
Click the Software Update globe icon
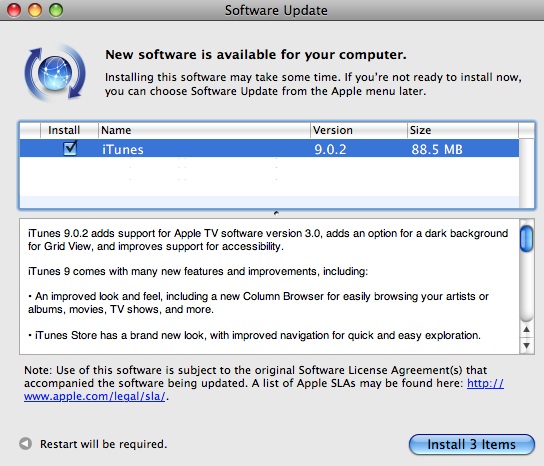tap(55, 73)
